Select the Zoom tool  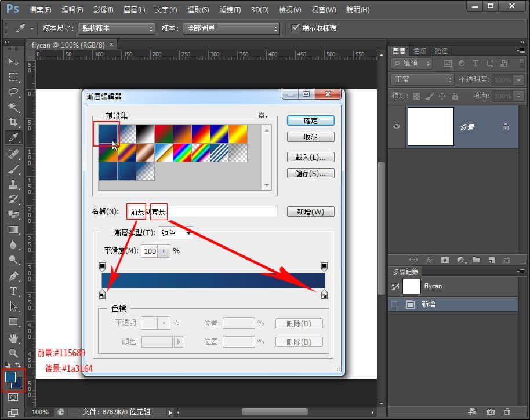(13, 353)
